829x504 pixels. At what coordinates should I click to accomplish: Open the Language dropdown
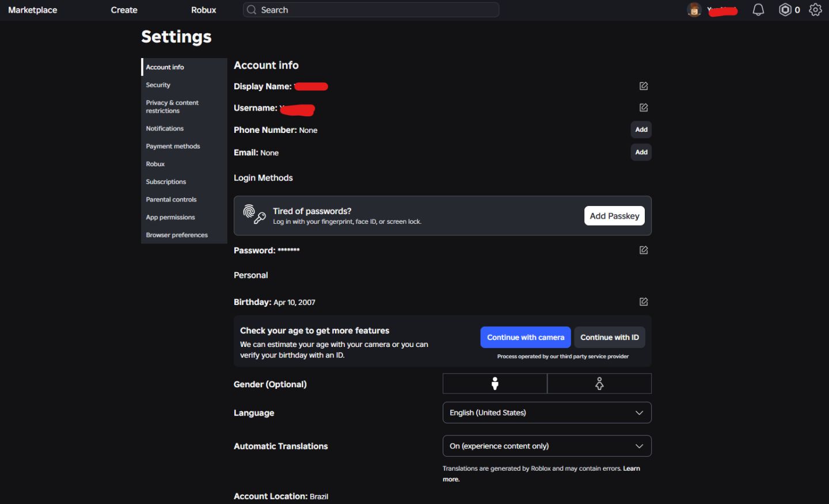[547, 413]
